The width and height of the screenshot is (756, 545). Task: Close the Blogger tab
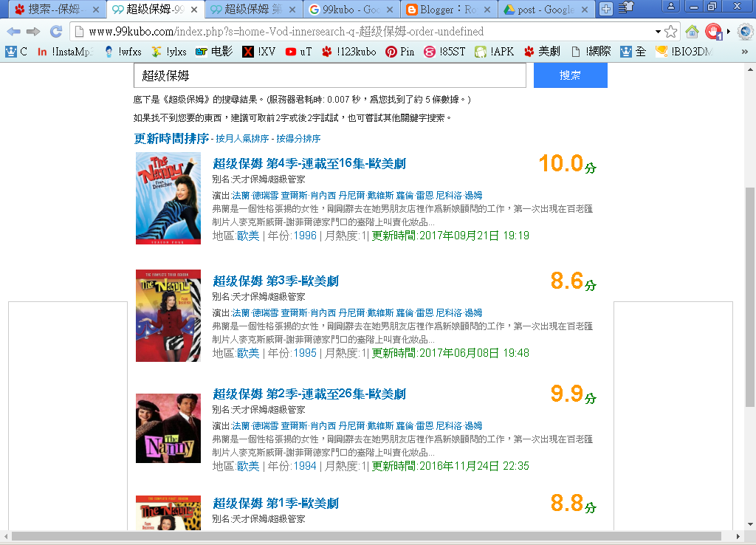coord(487,10)
